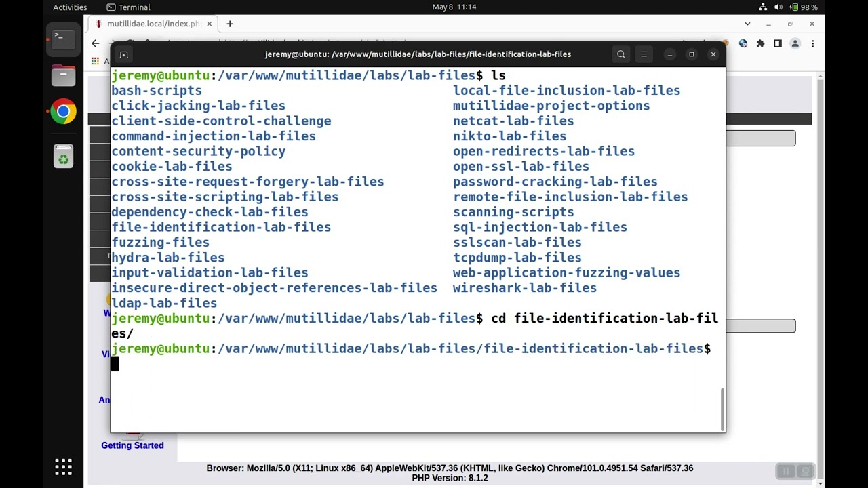Open Chrome's Extensions puzzle icon
Image resolution: width=868 pixels, height=488 pixels.
click(x=760, y=43)
